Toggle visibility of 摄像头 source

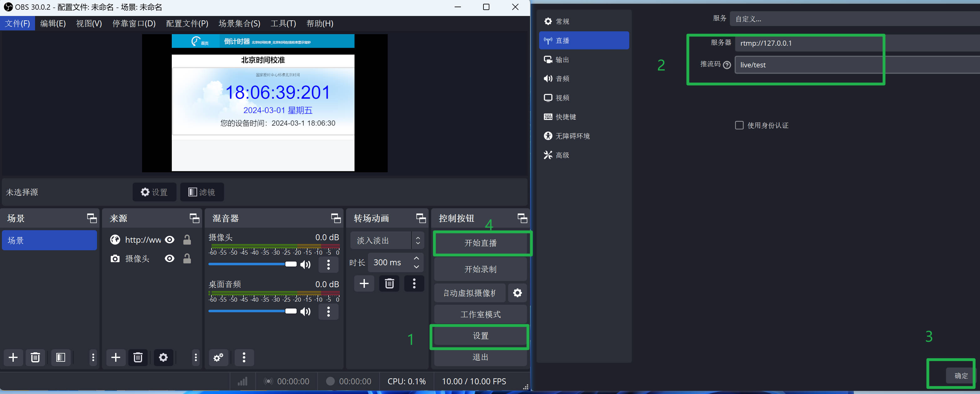click(170, 259)
